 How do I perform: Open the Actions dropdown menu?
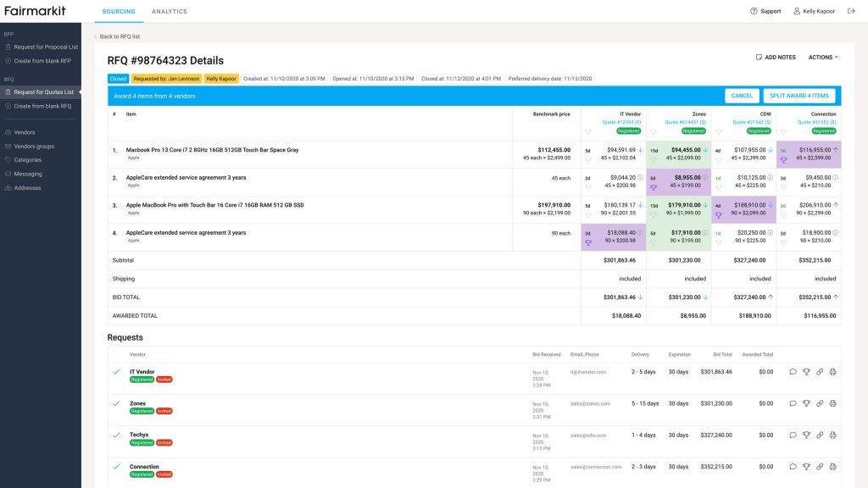point(823,57)
